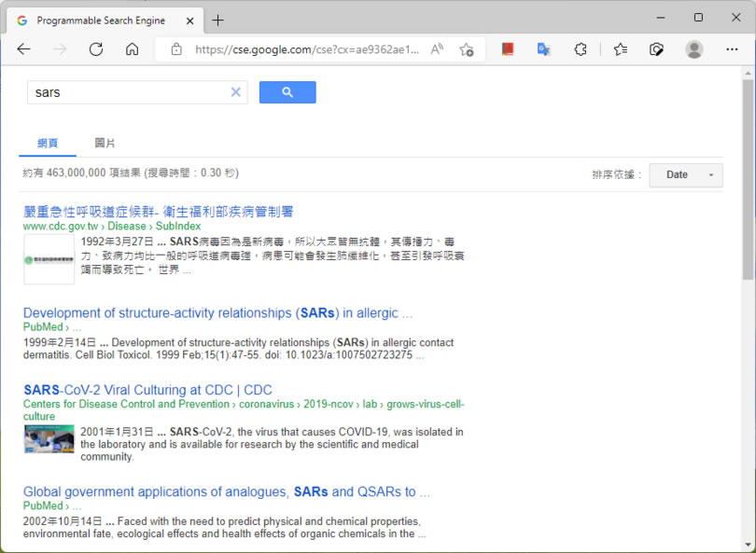Click the SARS-CoV-2 lab result thumbnail
The height and width of the screenshot is (553, 756).
click(x=49, y=438)
